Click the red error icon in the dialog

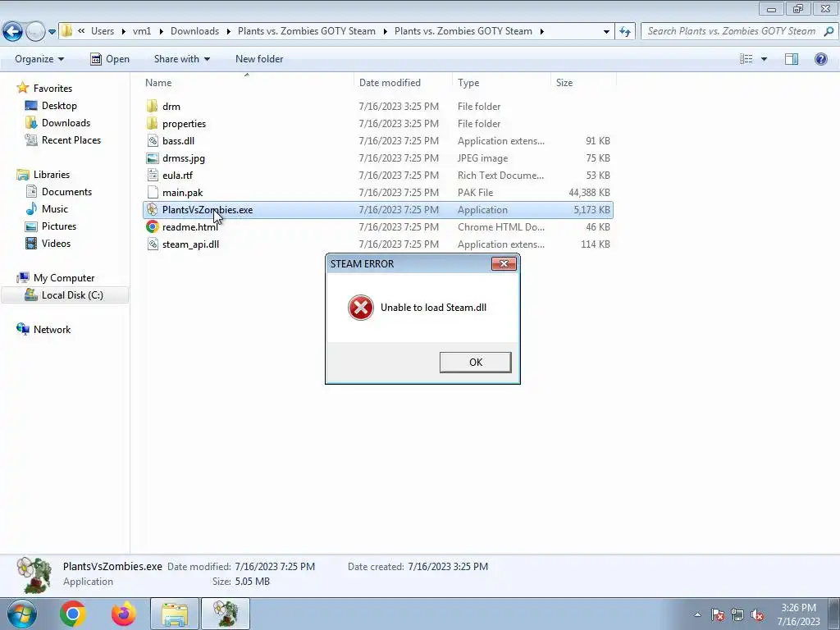(361, 308)
